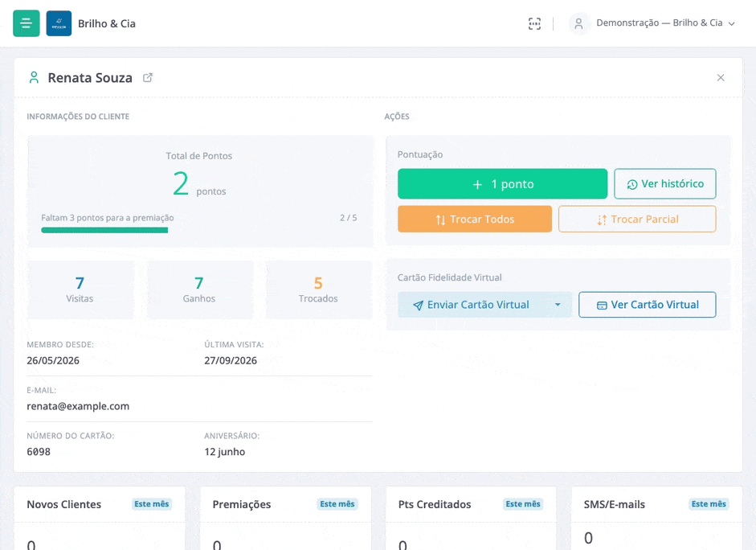
Task: Click Este mês badge on Novos Clientes
Action: pos(151,504)
